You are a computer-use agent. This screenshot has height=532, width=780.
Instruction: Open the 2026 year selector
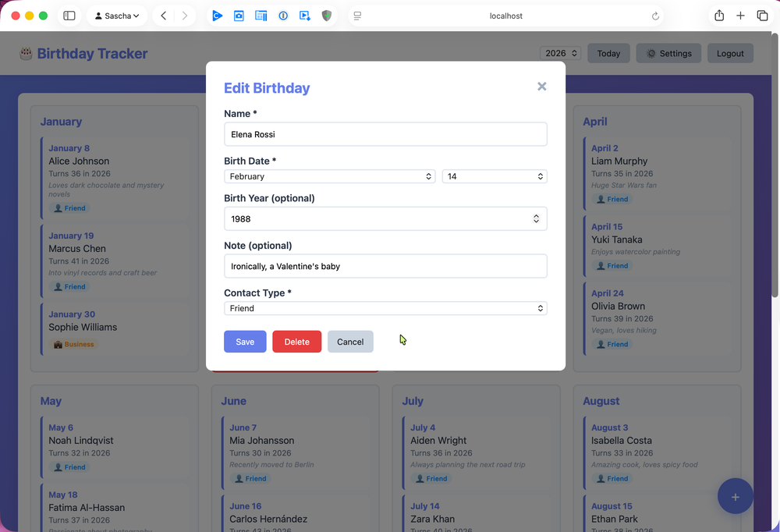[561, 53]
